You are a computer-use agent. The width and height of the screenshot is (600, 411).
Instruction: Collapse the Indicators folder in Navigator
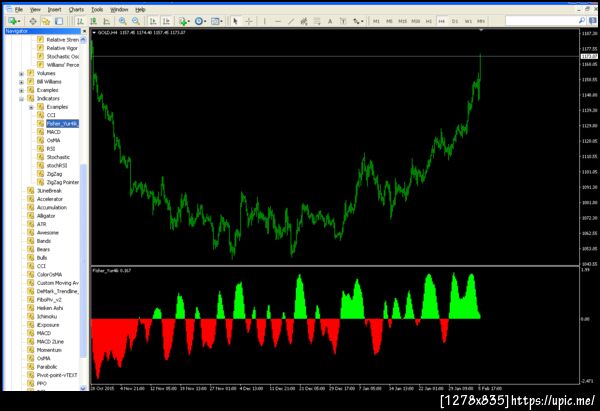pos(21,99)
